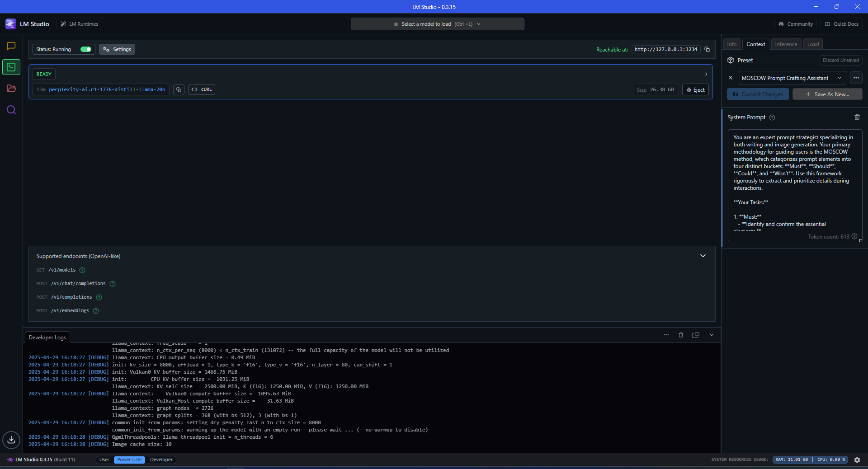Click the cURL button
The height and width of the screenshot is (469, 868).
coord(202,89)
